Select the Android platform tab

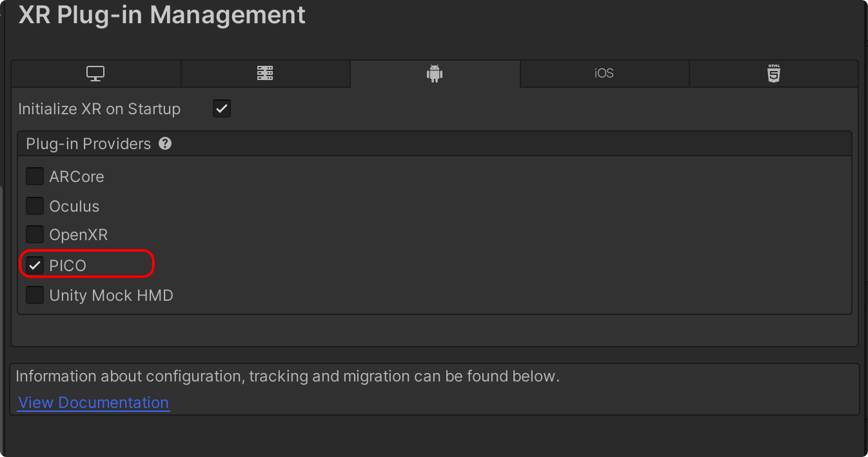click(x=435, y=74)
